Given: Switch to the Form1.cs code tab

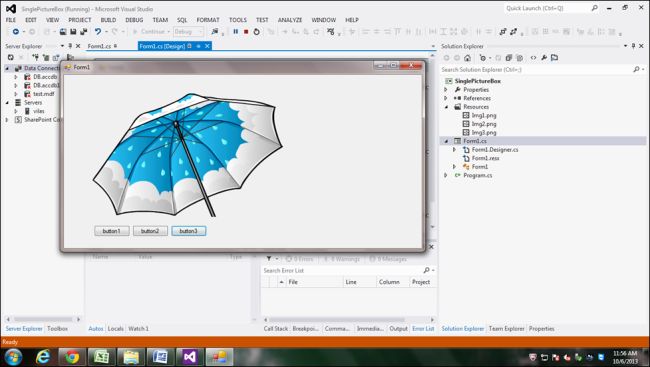Looking at the screenshot, I should point(99,46).
